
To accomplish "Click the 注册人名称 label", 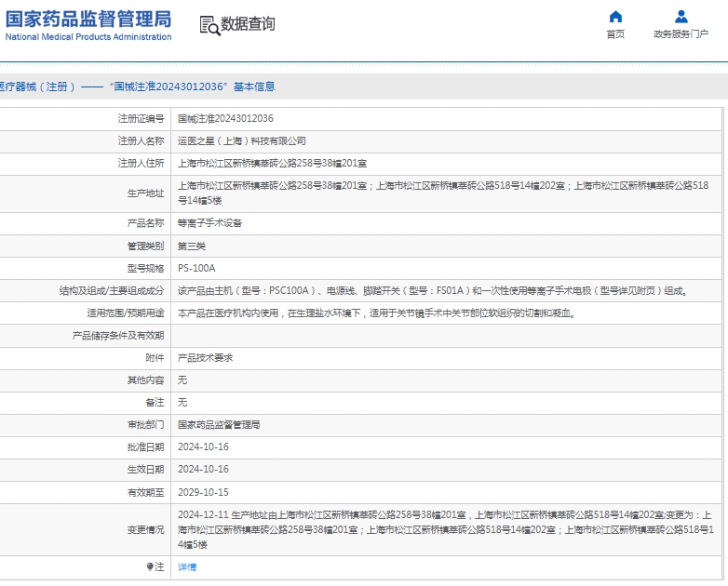I will click(142, 141).
